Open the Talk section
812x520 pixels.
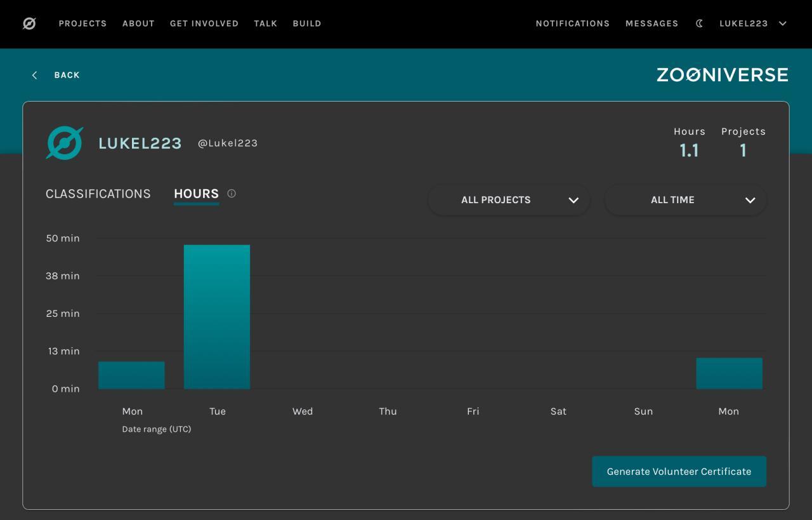click(x=266, y=23)
